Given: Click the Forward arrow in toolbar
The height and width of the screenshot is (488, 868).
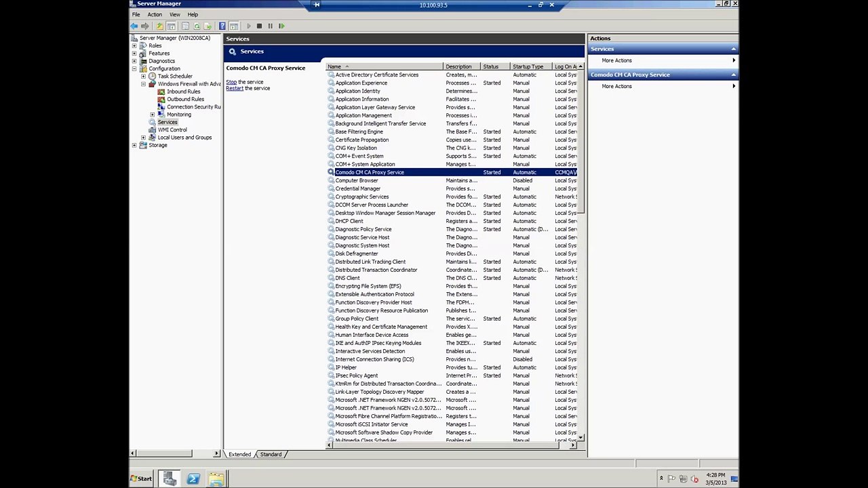Looking at the screenshot, I should pos(145,26).
